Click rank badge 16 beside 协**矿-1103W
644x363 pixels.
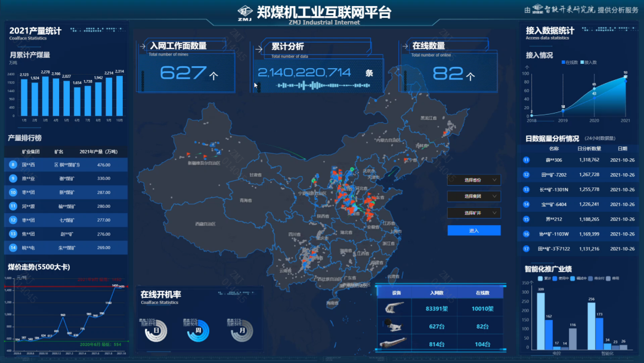click(x=526, y=234)
